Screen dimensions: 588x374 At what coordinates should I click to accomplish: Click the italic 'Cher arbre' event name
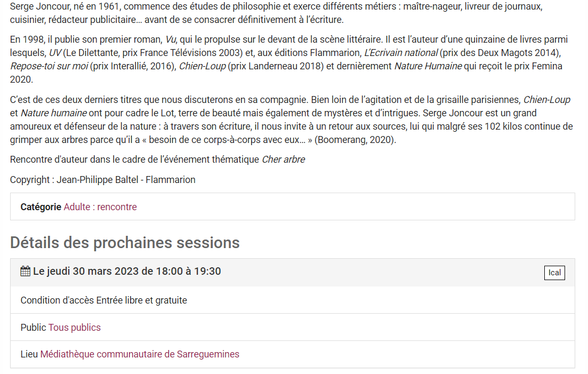284,160
